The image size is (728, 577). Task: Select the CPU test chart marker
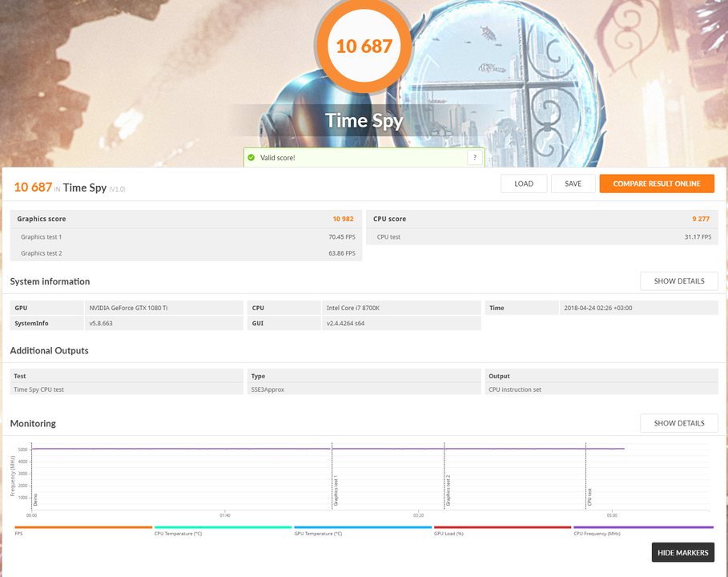pyautogui.click(x=589, y=497)
